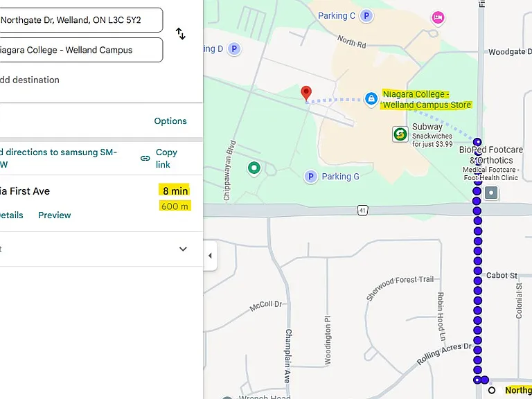Click the red destination pin
Image resolution: width=532 pixels, height=399 pixels.
[306, 93]
